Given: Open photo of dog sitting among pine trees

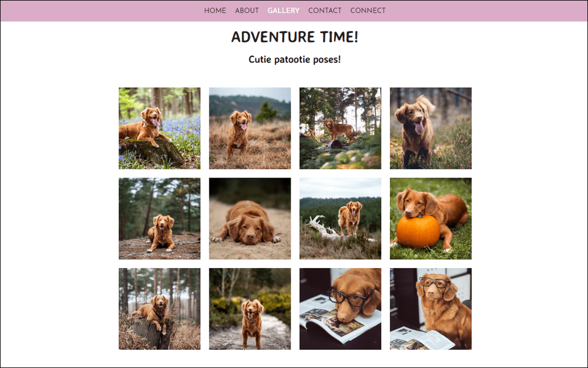Looking at the screenshot, I should (x=159, y=219).
